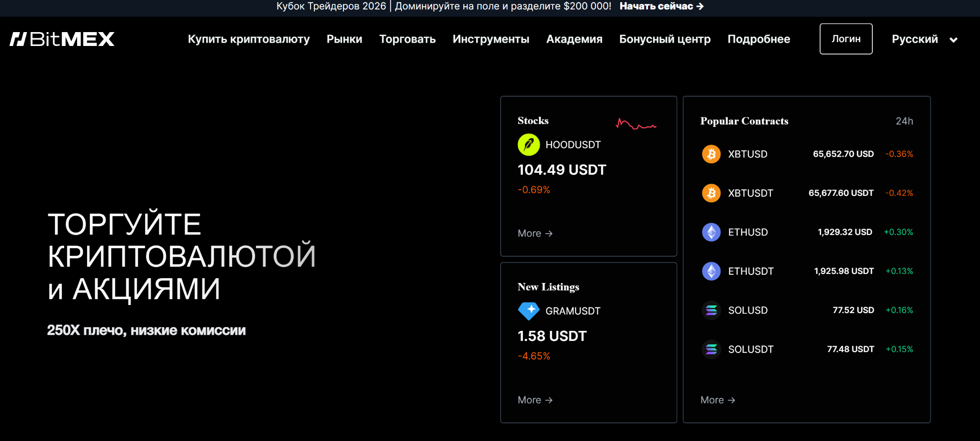Viewport: 980px width, 441px height.
Task: Click the -0.42% change value
Action: click(x=899, y=193)
